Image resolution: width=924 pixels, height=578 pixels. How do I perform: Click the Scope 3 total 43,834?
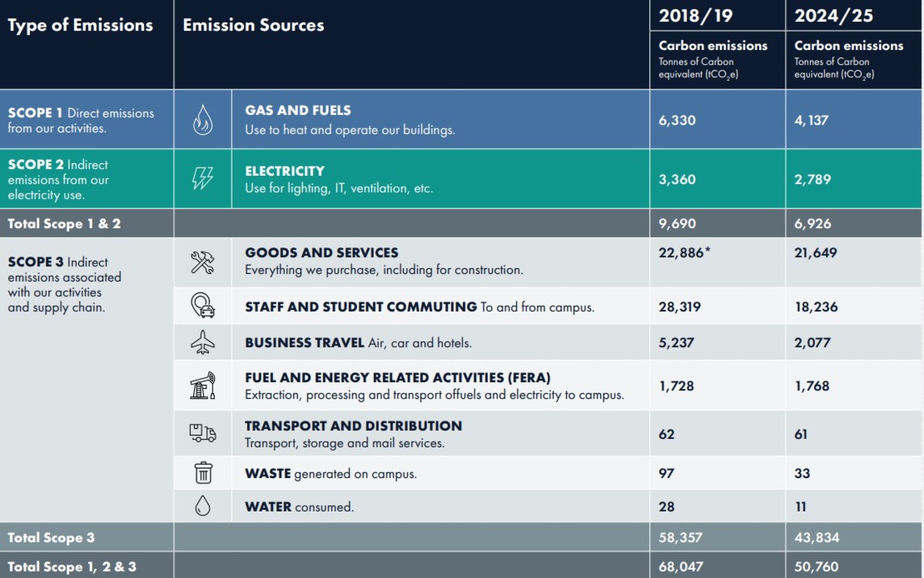point(817,537)
